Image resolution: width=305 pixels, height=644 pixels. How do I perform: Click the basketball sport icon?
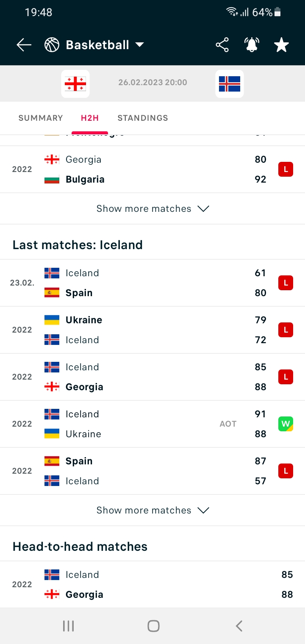click(x=51, y=44)
